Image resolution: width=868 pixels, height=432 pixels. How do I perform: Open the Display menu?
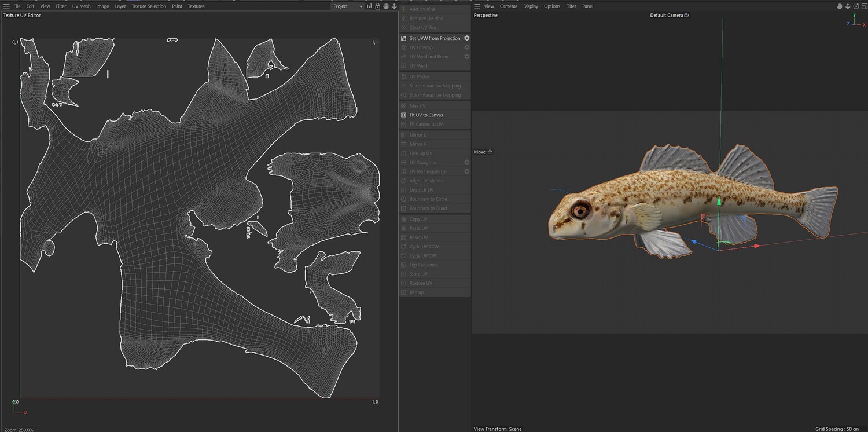(531, 6)
